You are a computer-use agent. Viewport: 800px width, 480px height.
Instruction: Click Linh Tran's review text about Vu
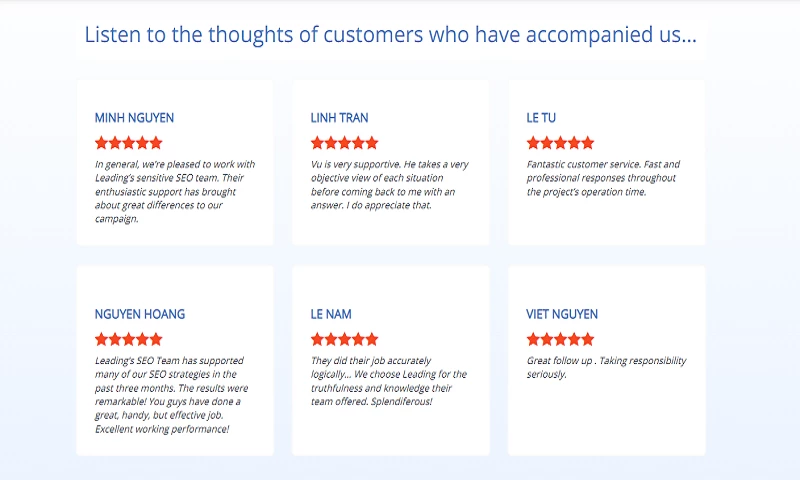pyautogui.click(x=389, y=185)
